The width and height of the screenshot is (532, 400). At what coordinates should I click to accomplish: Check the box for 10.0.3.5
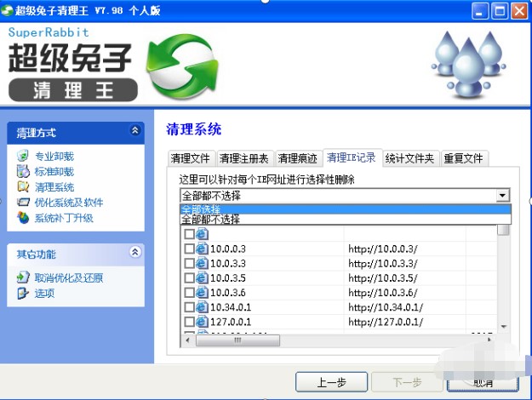tap(189, 277)
